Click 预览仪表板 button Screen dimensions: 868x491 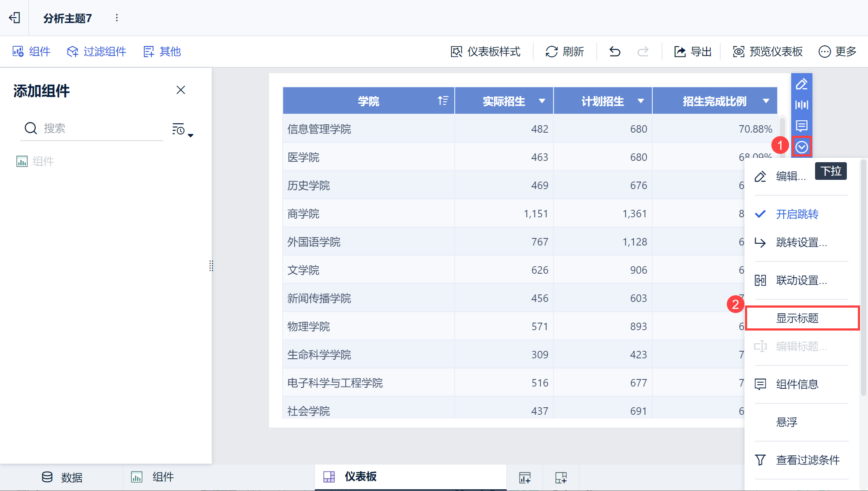[767, 52]
